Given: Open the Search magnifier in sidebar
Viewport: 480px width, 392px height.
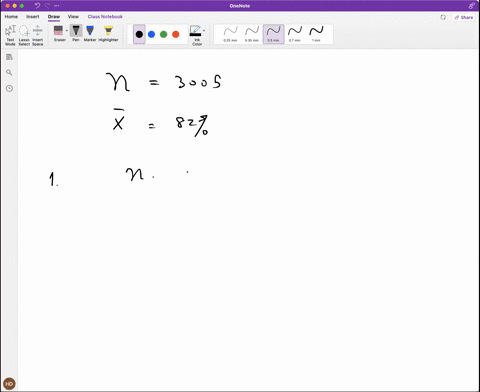Looking at the screenshot, I should click(x=9, y=73).
